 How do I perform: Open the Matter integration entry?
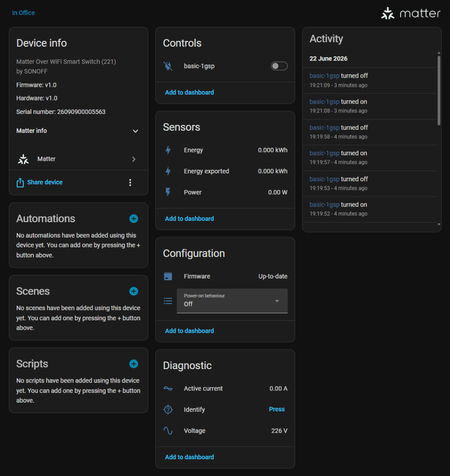79,159
